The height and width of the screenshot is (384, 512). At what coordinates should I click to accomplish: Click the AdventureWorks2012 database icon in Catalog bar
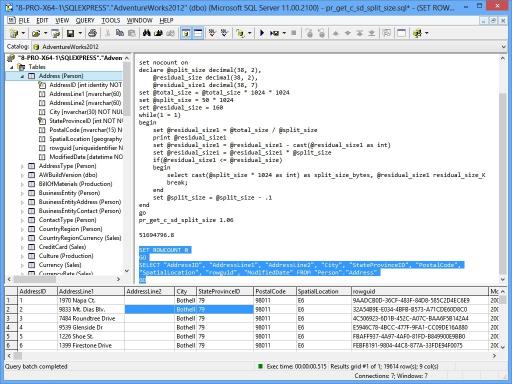tap(36, 47)
